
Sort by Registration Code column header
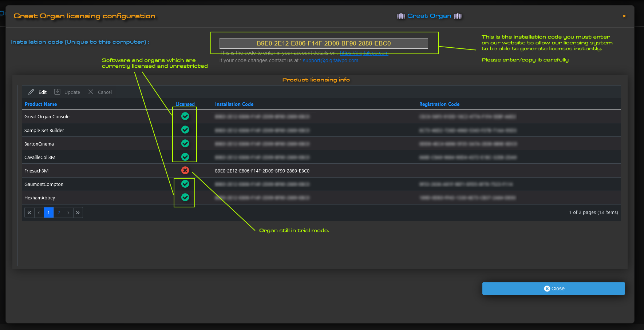click(439, 104)
